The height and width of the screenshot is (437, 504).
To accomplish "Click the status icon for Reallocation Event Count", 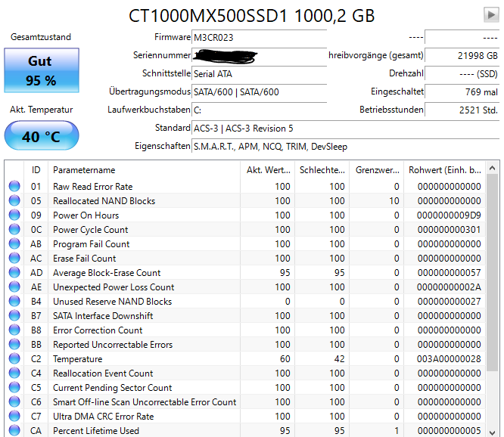I will tap(14, 373).
